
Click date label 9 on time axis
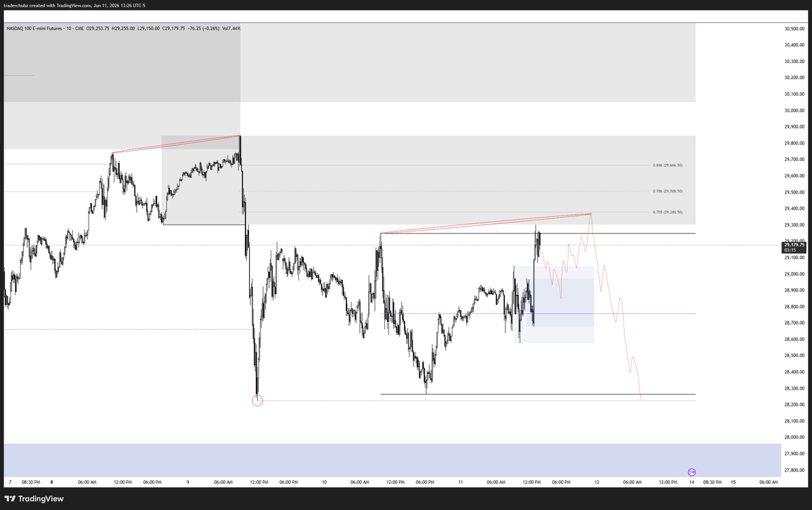187,482
